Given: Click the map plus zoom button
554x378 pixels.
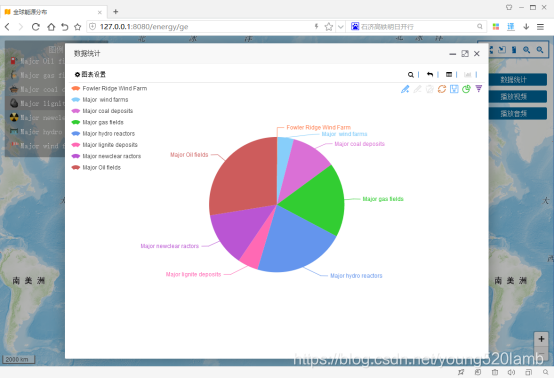Looking at the screenshot, I should coord(541,339).
